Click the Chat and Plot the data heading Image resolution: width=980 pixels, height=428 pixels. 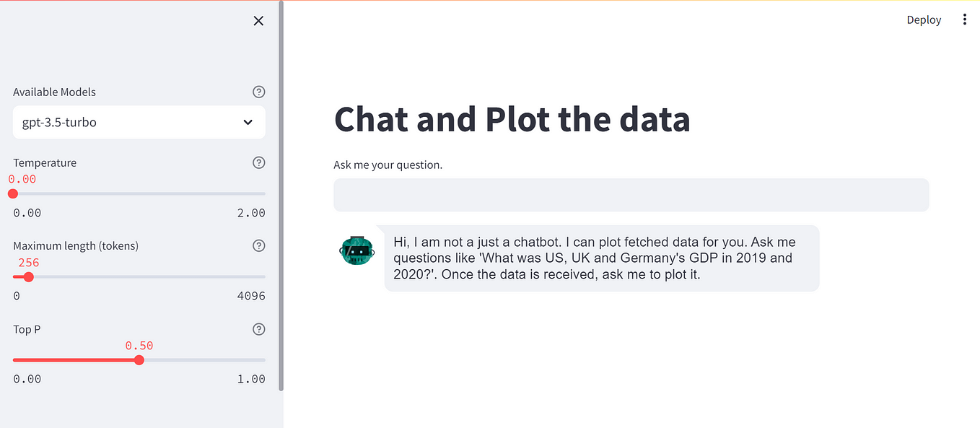coord(512,119)
